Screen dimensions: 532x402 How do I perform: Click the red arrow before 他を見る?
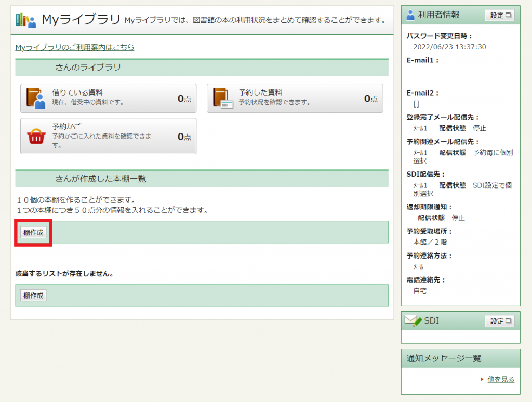pyautogui.click(x=482, y=380)
